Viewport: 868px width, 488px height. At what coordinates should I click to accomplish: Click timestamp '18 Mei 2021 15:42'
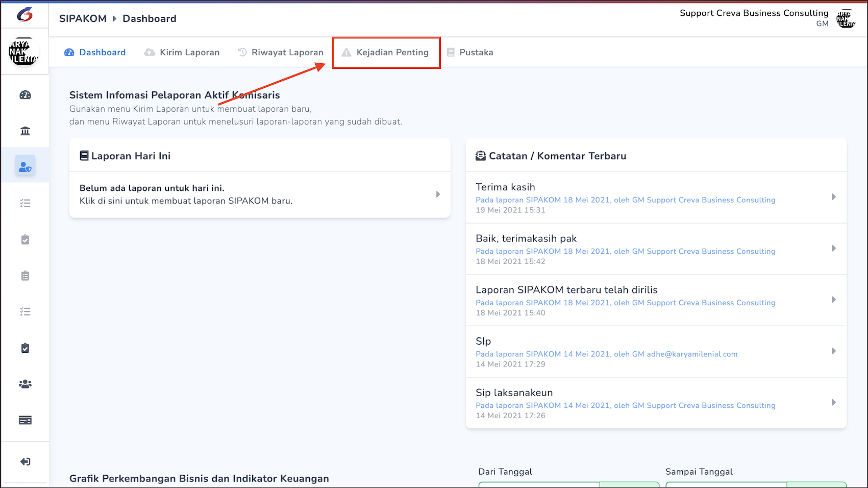[510, 261]
